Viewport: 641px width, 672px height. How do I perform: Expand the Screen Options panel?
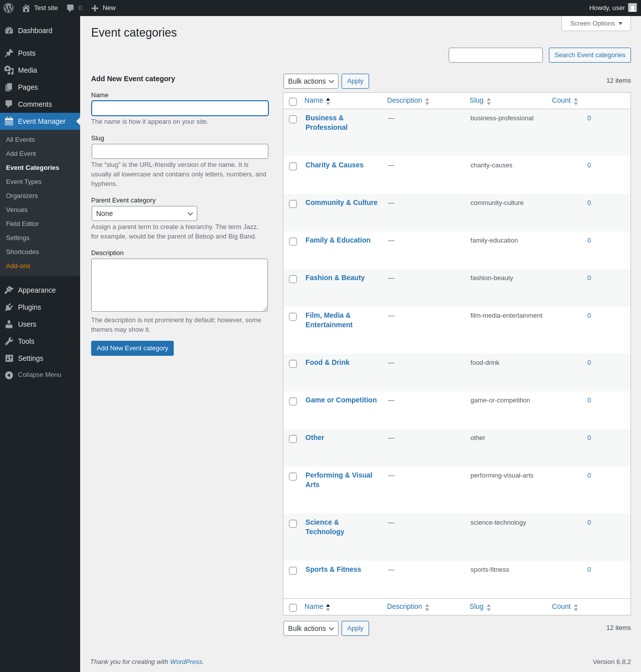(596, 24)
